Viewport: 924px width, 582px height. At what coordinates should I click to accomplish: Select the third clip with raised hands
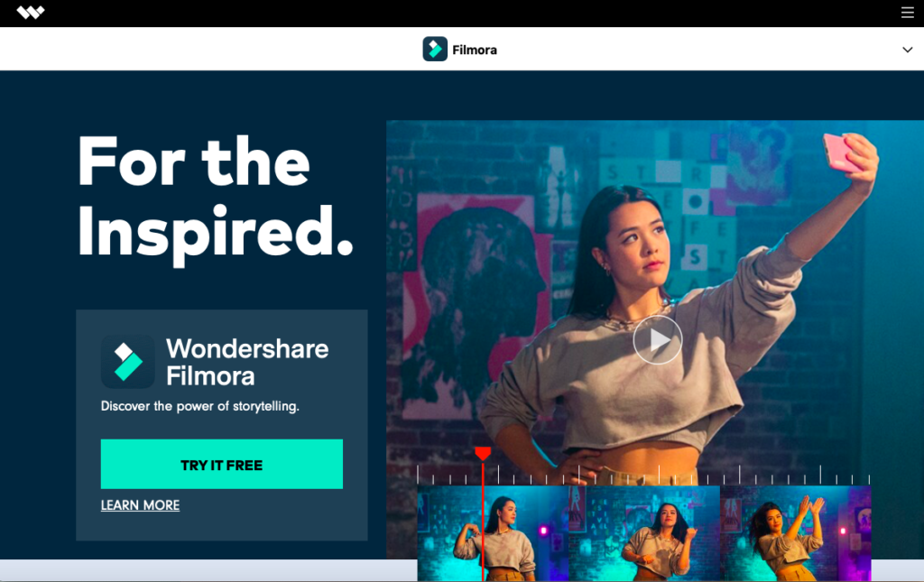pos(796,533)
